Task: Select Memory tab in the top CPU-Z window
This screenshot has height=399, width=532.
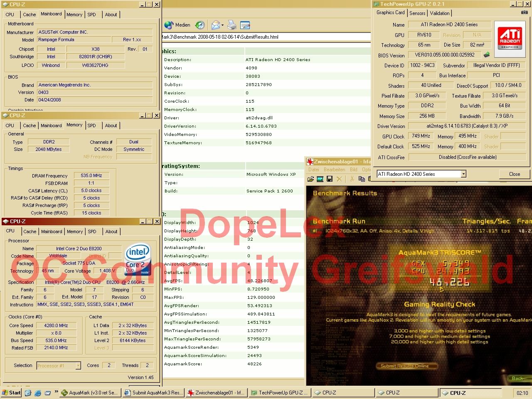Action: (74, 15)
